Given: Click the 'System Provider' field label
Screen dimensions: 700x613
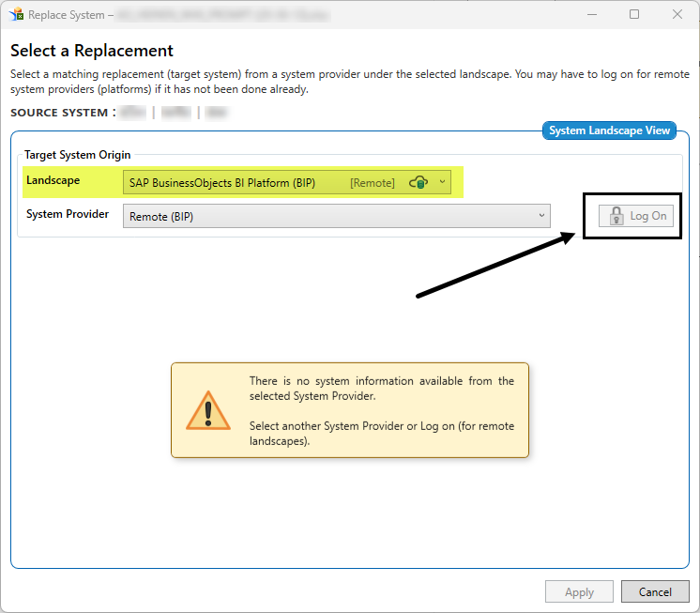Looking at the screenshot, I should coord(68,214).
